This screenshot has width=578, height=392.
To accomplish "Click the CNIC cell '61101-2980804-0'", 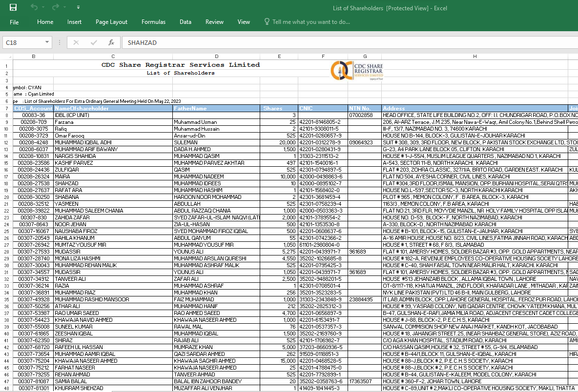I will [x=323, y=245].
